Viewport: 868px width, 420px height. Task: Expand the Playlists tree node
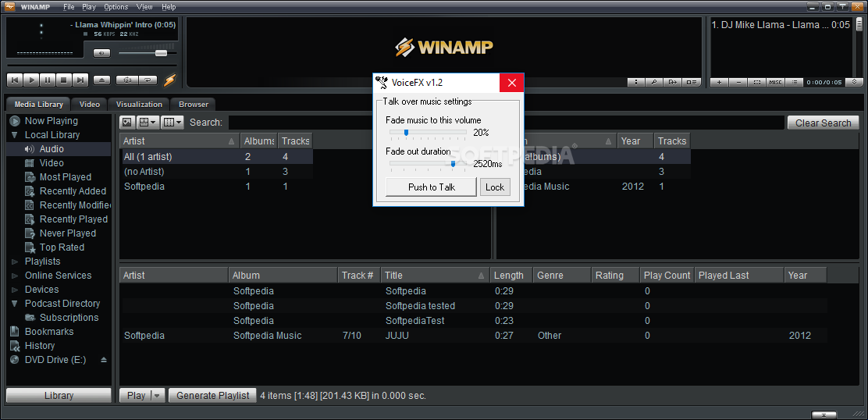click(14, 262)
